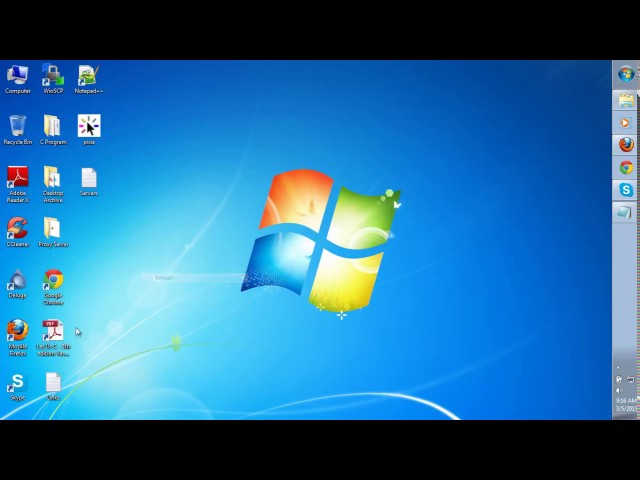
Task: Launch Windows Media Player from the taskbar
Action: click(x=626, y=122)
